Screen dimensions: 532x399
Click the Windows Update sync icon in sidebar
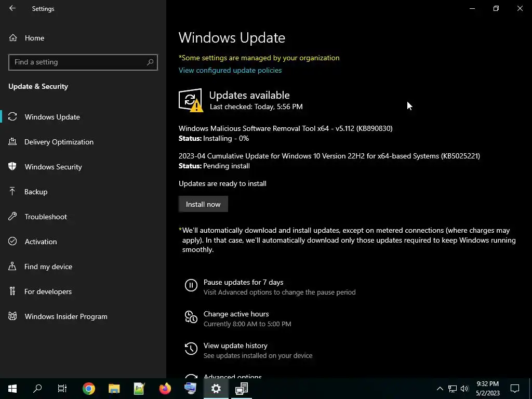12,117
